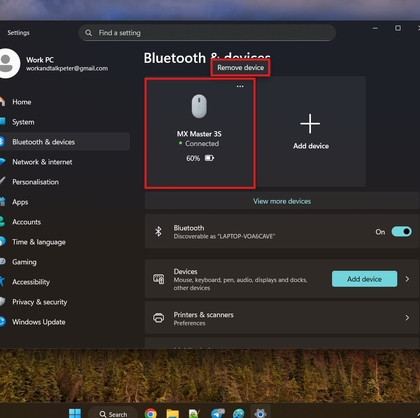The width and height of the screenshot is (420, 418).
Task: Open Accessibility settings
Action: tap(31, 282)
